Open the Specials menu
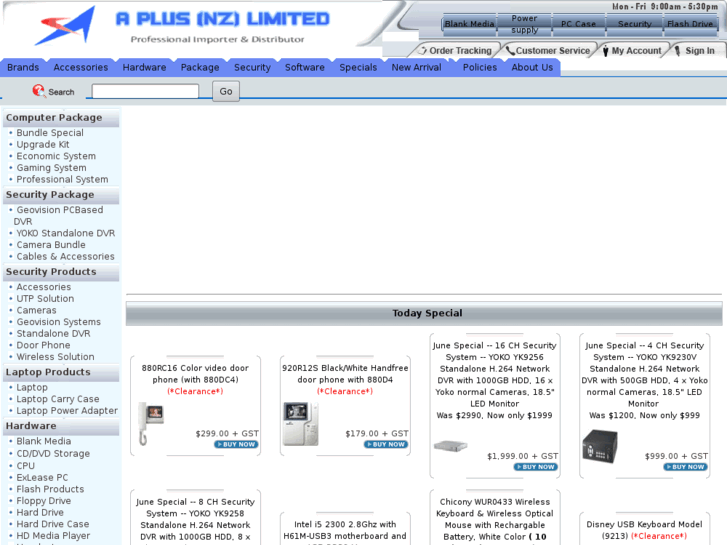Screen dimensions: 727x545 (358, 68)
